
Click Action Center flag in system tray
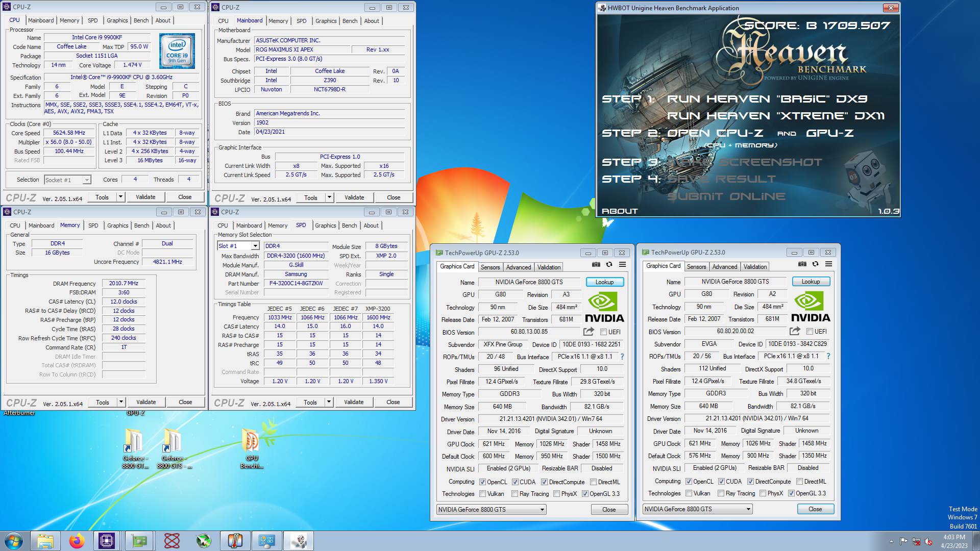point(903,541)
